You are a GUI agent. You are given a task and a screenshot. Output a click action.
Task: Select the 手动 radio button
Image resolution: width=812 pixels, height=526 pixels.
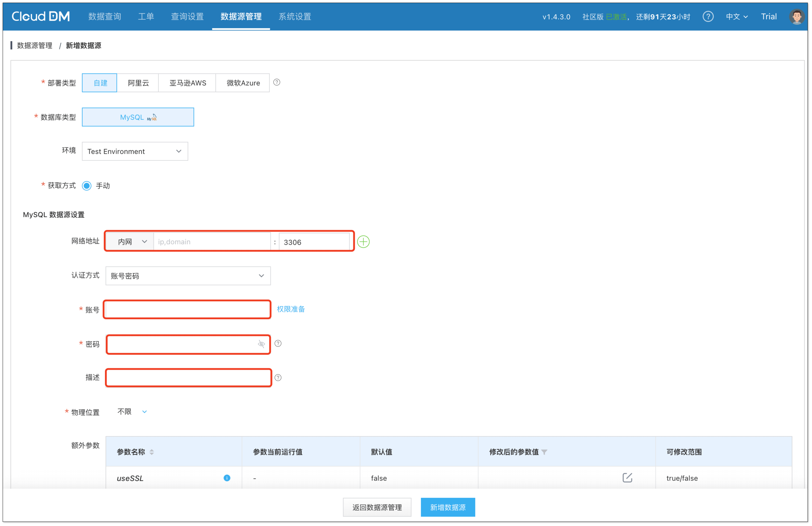coord(87,186)
